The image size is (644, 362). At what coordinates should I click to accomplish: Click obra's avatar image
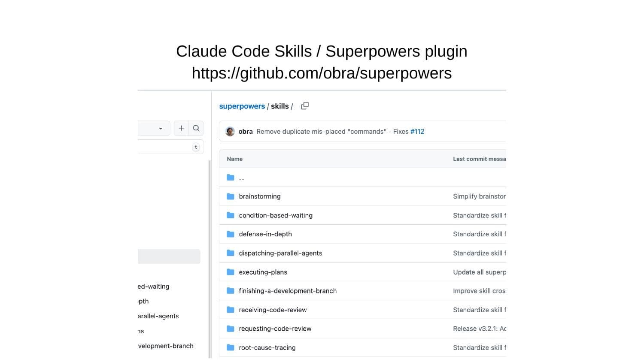click(230, 132)
